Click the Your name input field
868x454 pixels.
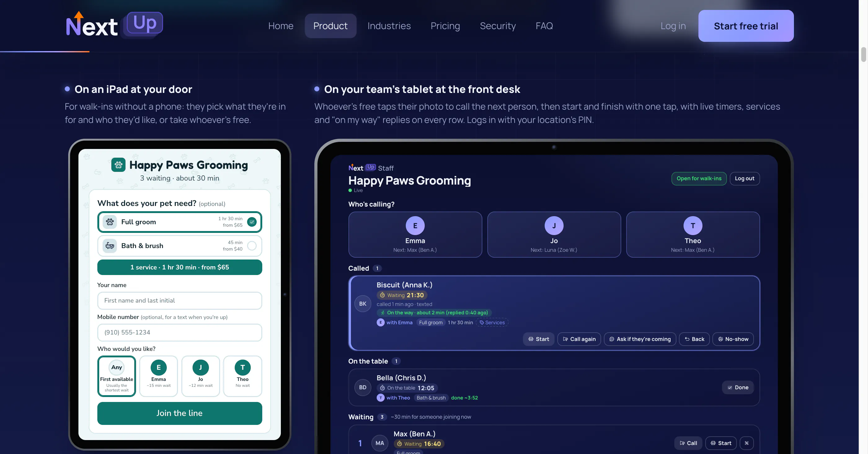pos(179,300)
